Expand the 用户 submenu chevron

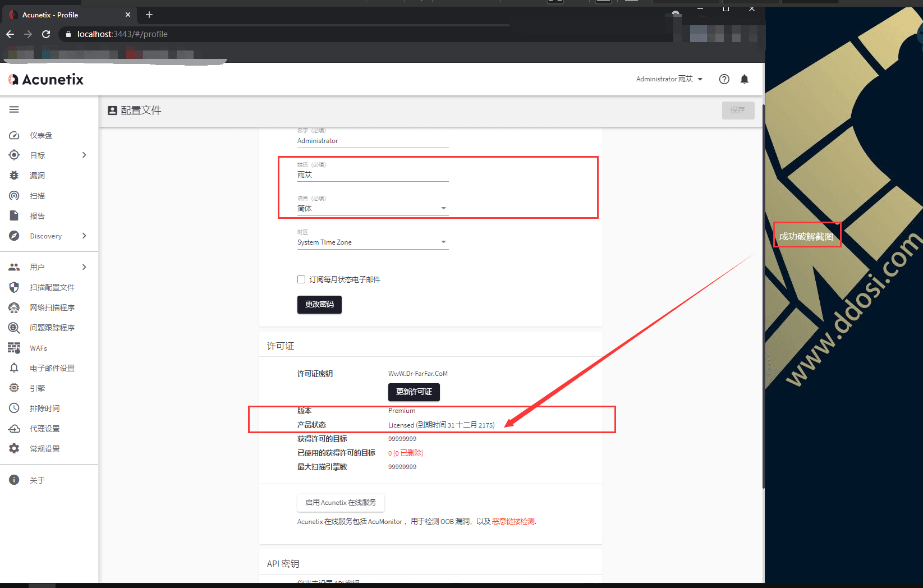(x=84, y=267)
